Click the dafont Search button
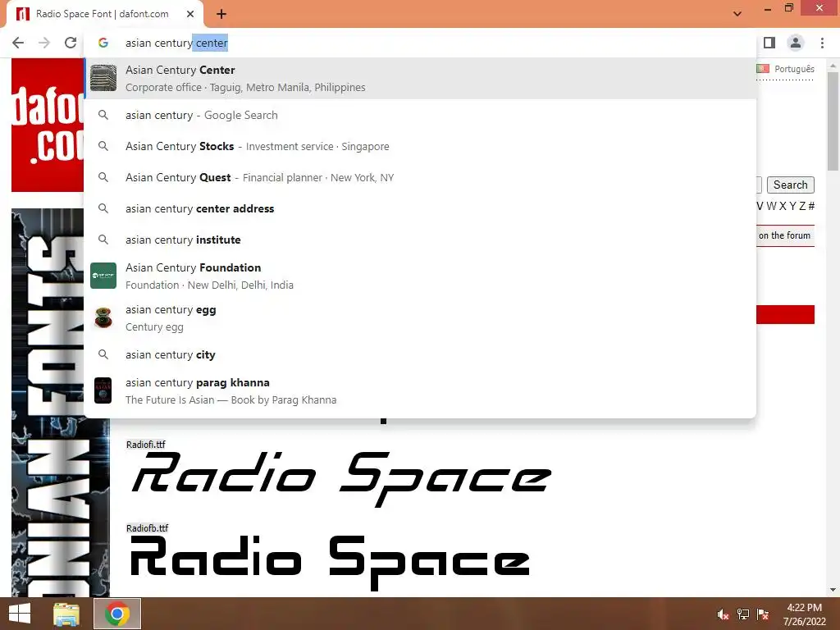Screen dimensions: 840x630 tap(790, 185)
